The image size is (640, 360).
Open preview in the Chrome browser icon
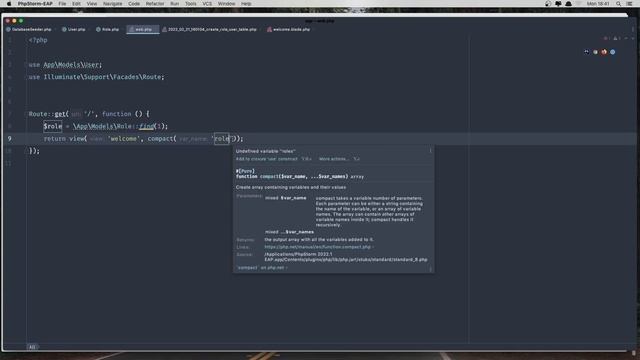click(x=596, y=52)
